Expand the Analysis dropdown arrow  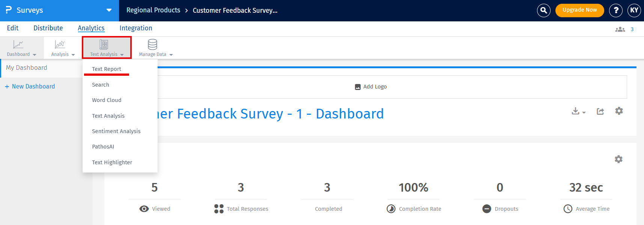coord(73,55)
